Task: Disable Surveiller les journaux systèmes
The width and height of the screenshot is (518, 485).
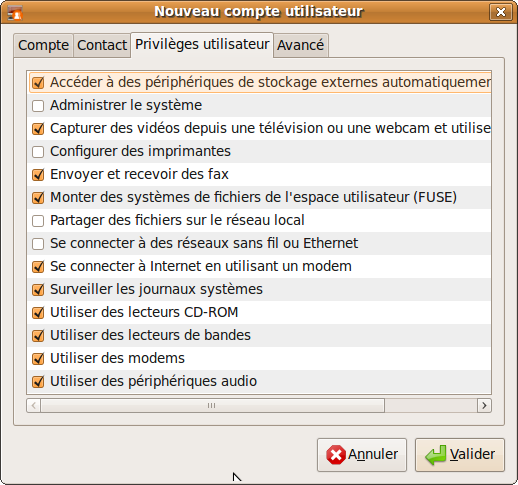Action: click(x=38, y=290)
